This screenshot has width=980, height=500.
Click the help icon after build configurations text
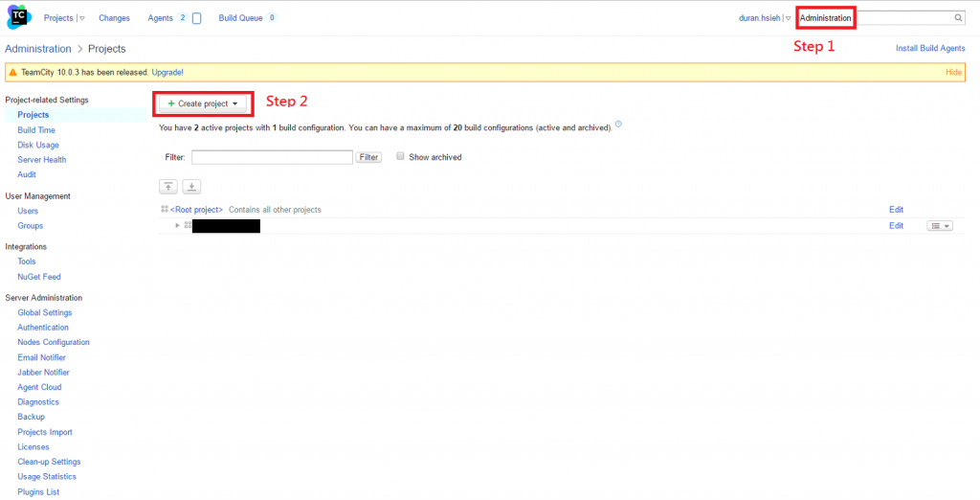coord(618,124)
